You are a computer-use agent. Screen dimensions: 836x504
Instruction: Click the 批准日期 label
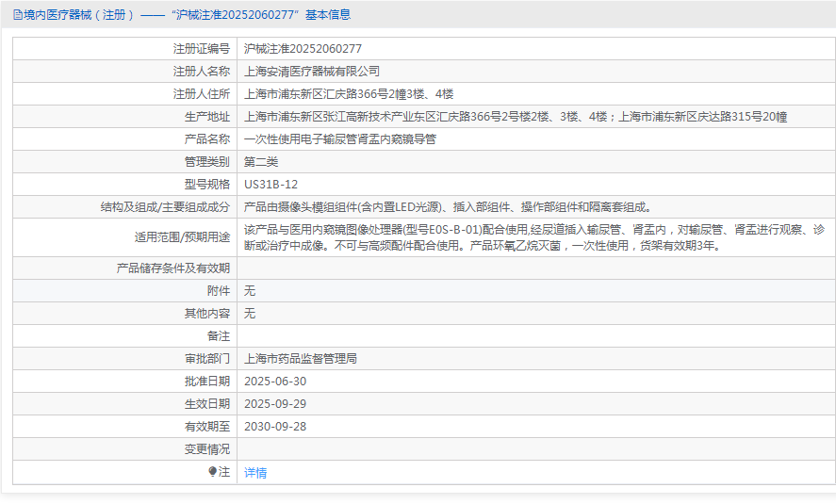point(207,382)
